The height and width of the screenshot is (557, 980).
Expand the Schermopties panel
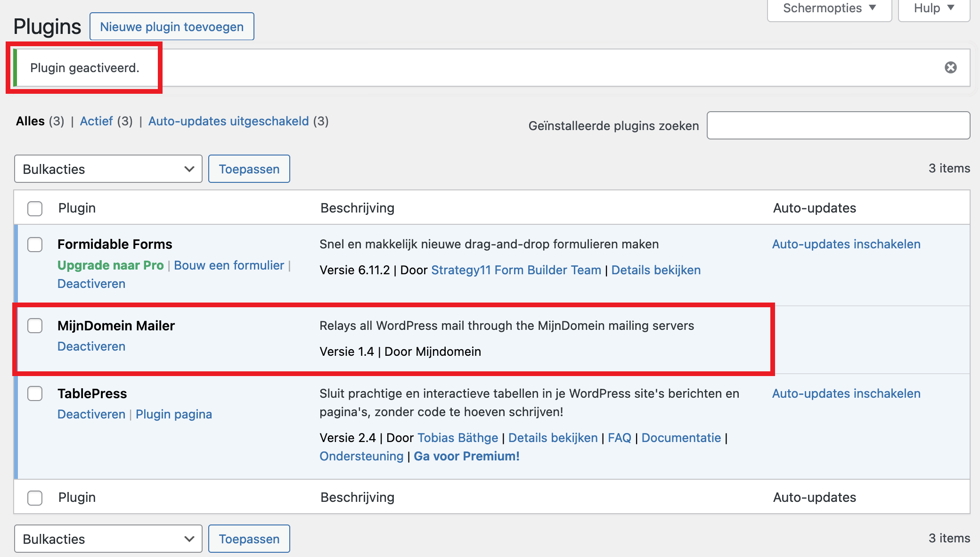click(829, 8)
